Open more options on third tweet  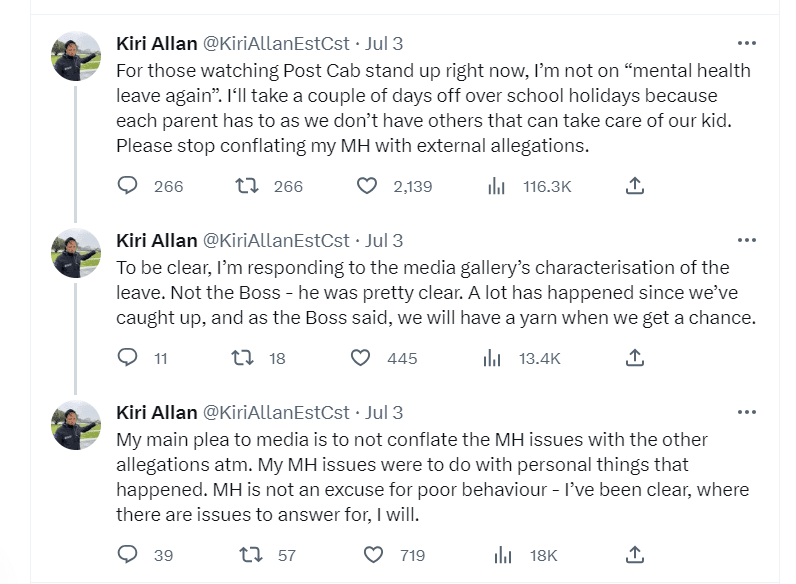tap(746, 411)
